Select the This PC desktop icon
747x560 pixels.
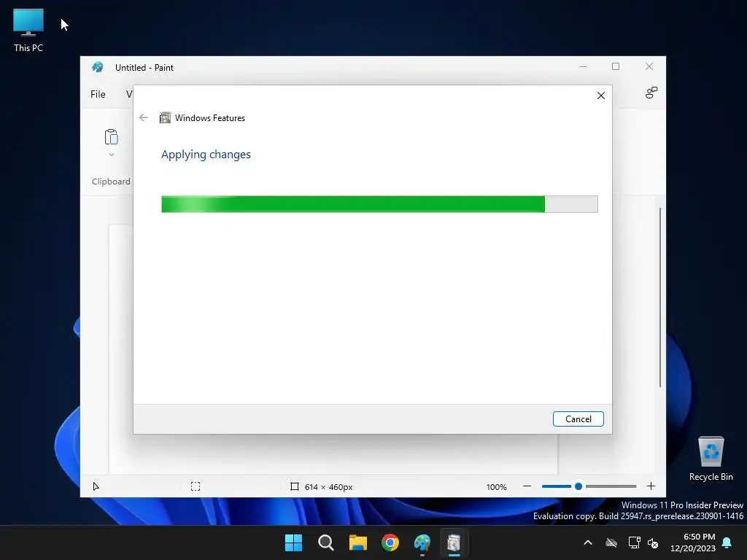28,29
